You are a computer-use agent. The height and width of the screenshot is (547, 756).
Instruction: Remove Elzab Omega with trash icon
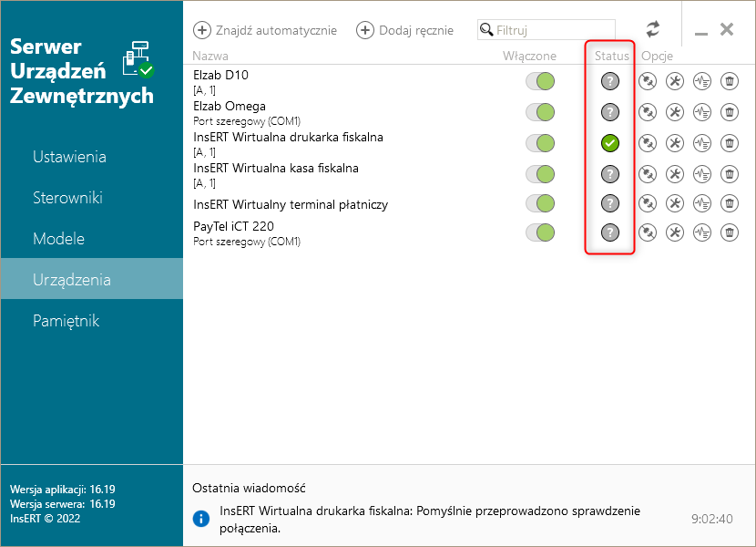[730, 112]
